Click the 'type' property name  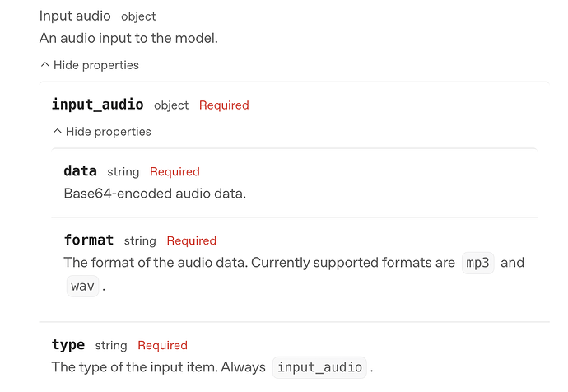68,345
